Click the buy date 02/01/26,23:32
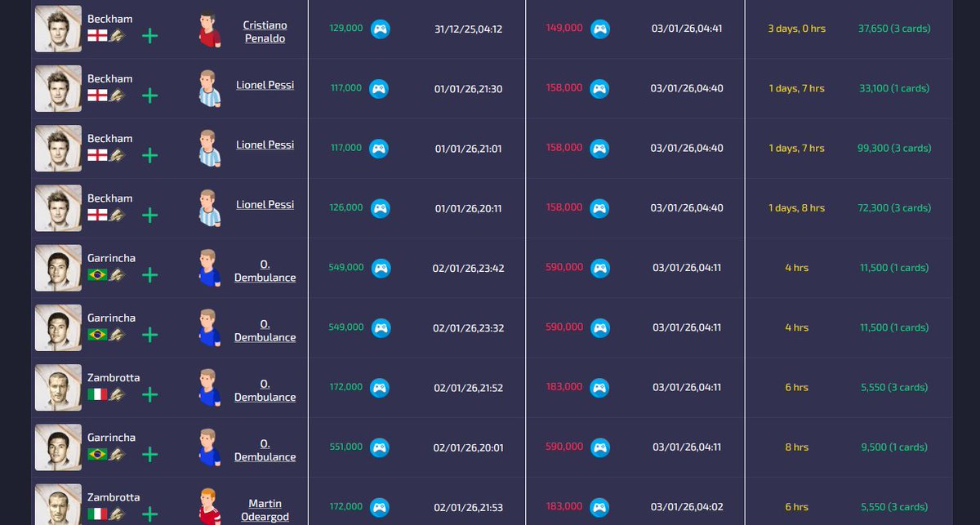This screenshot has height=525, width=980. point(469,327)
